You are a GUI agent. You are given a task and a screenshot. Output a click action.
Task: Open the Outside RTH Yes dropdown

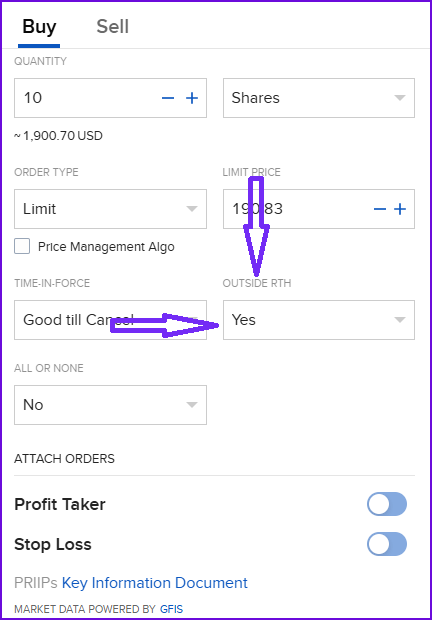(x=319, y=320)
